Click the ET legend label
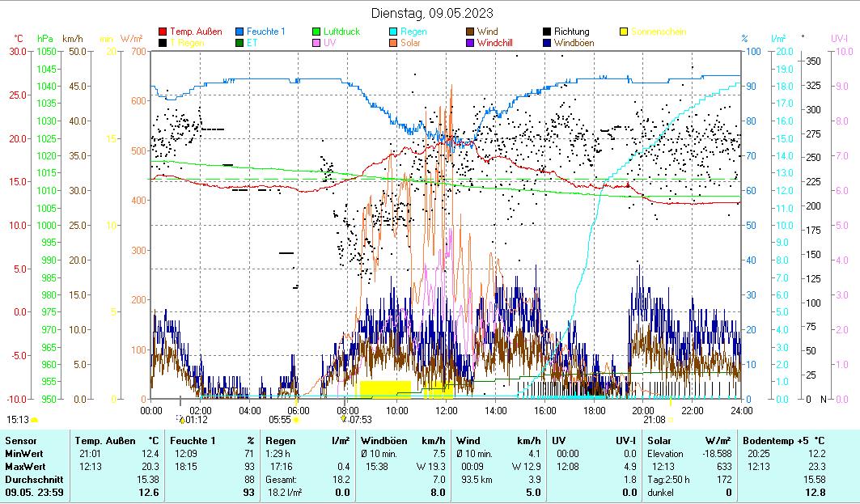860x504 pixels. coord(252,42)
